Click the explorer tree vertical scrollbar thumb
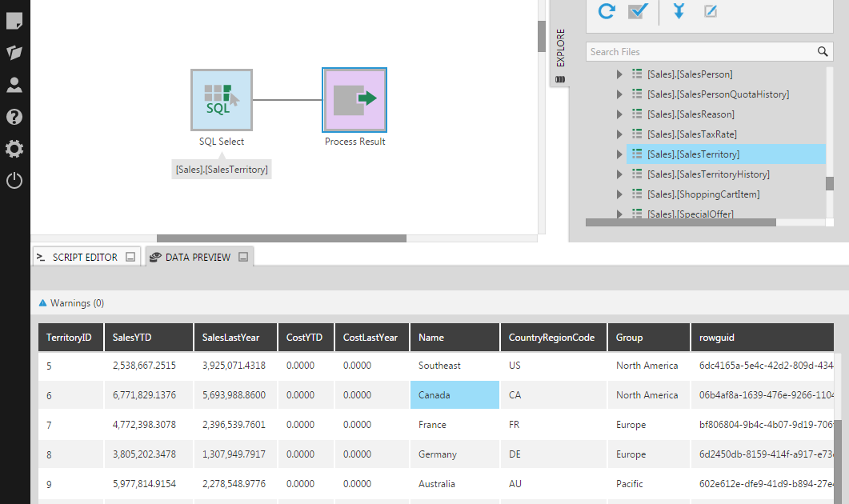The image size is (849, 504). (830, 183)
